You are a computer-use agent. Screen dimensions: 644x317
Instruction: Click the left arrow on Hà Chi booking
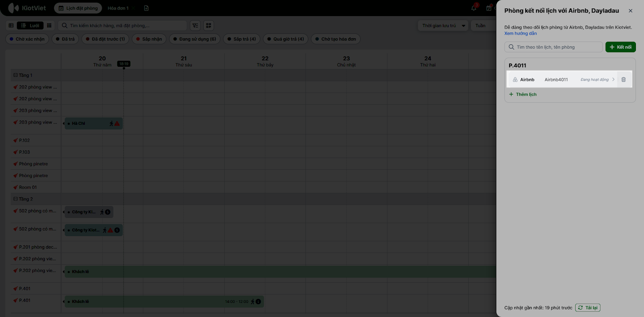[x=64, y=124]
